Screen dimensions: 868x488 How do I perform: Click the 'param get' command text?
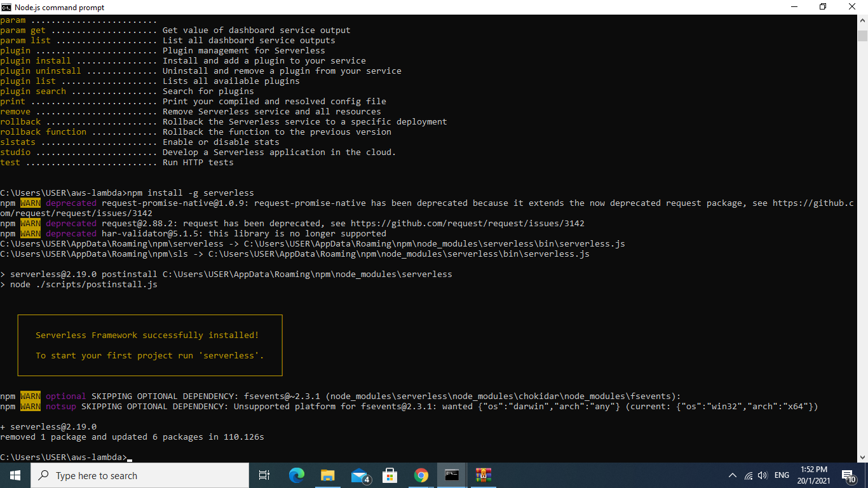pyautogui.click(x=23, y=30)
